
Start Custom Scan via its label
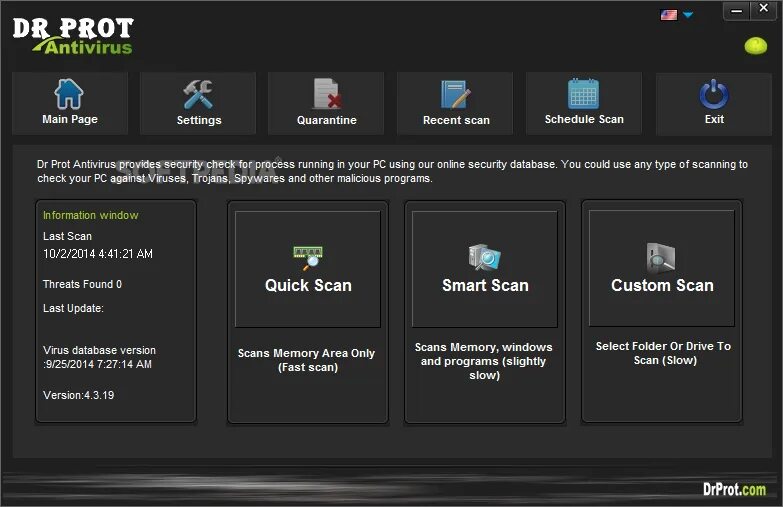coord(662,285)
